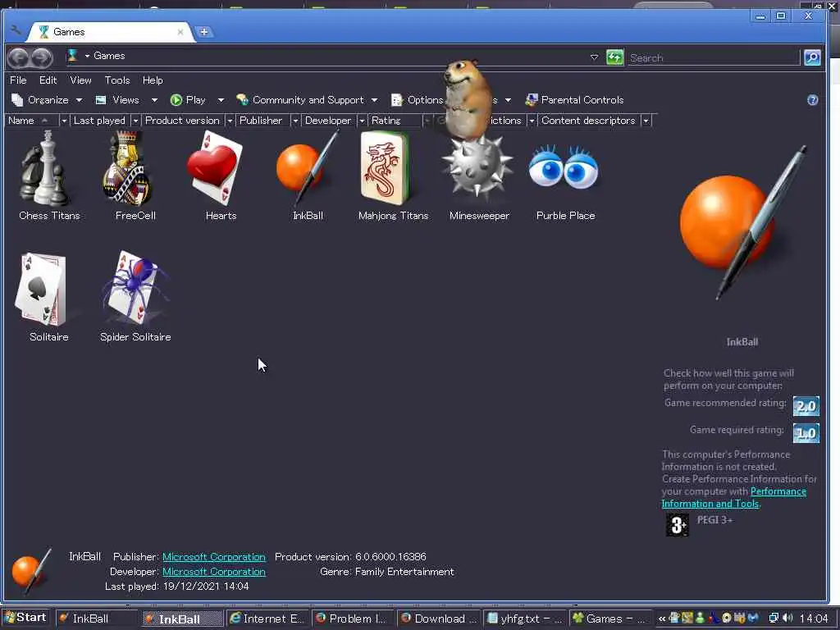Switch to Download taskbar window

pyautogui.click(x=439, y=619)
